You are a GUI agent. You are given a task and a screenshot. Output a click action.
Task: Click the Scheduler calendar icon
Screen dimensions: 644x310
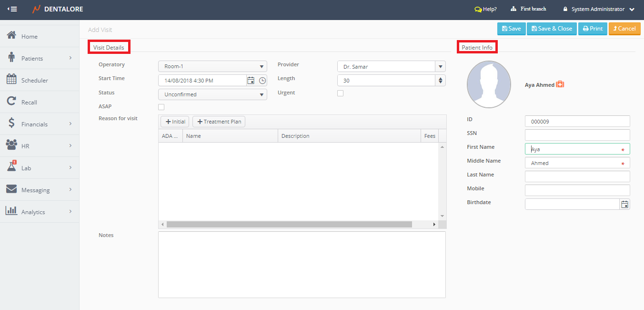coord(12,80)
